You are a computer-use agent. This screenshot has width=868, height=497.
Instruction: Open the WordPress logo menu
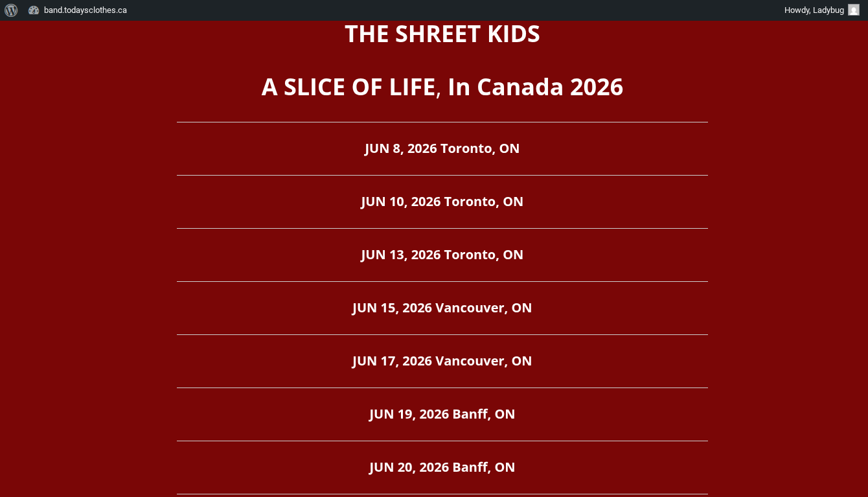[x=11, y=10]
